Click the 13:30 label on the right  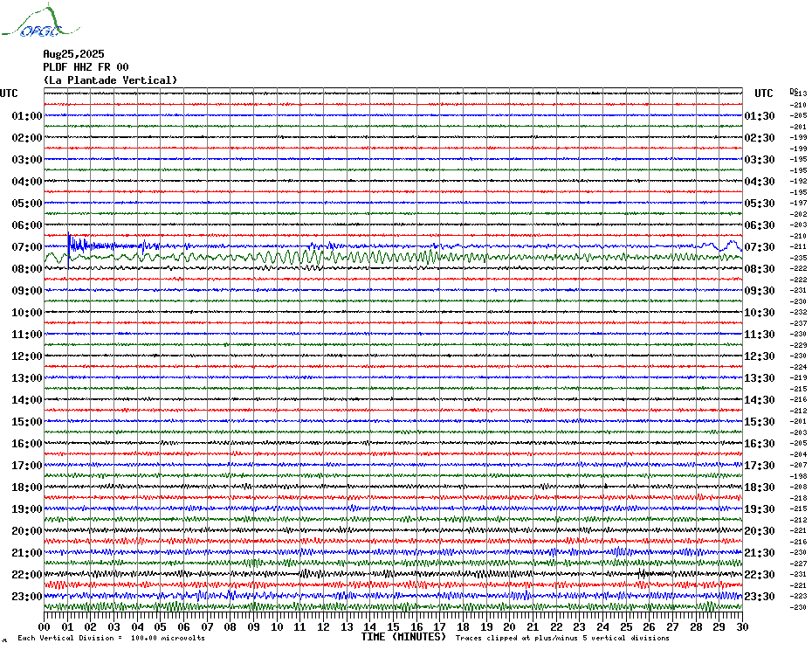[x=760, y=378]
